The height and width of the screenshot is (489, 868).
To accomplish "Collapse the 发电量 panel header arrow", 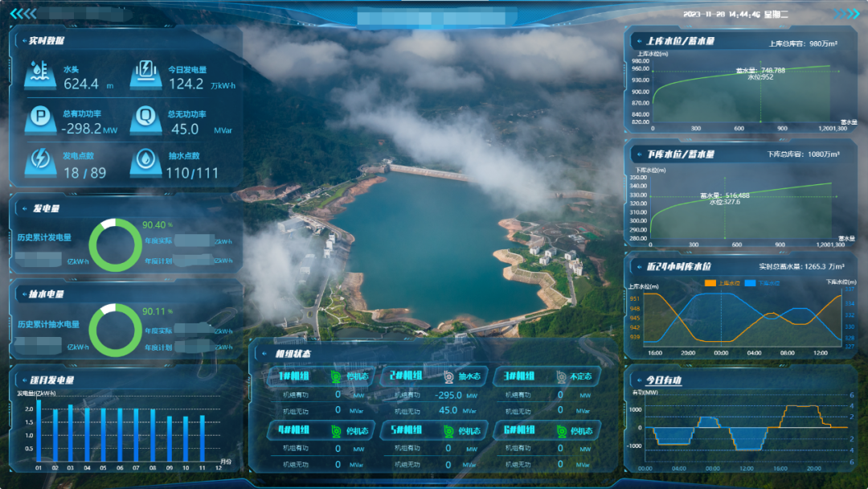I will [22, 208].
